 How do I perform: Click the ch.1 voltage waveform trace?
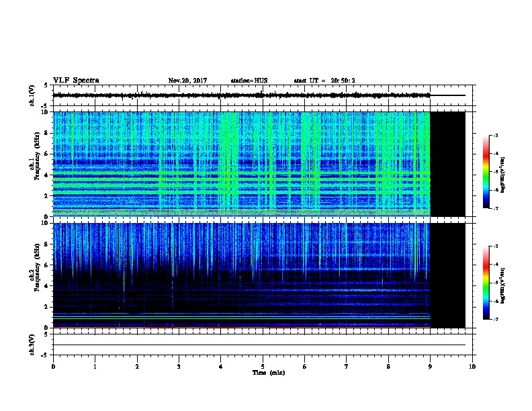tap(241, 95)
